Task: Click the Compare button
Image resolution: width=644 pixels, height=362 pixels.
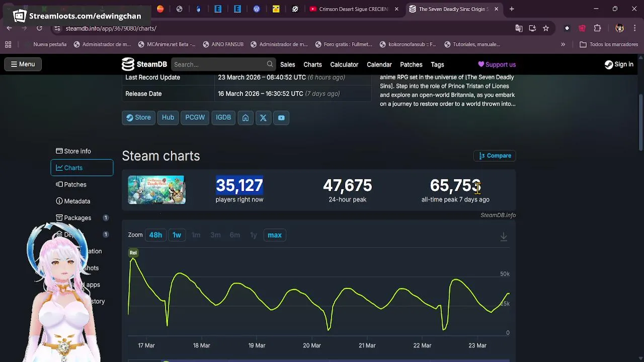Action: (495, 156)
